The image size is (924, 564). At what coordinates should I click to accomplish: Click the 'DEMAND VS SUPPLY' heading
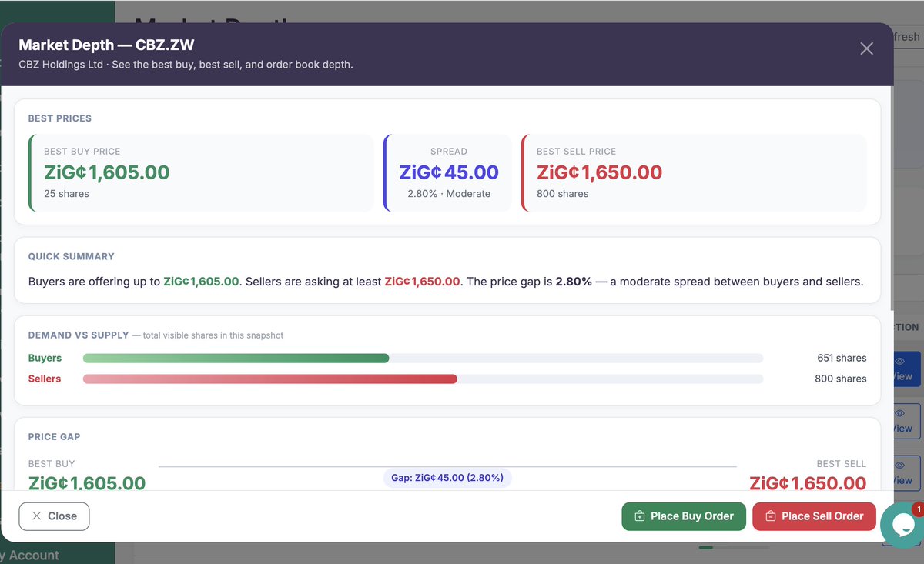pos(79,335)
